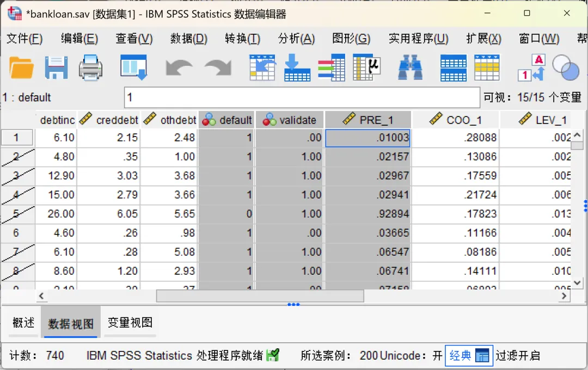Switch to the 概述 tab

(x=23, y=323)
